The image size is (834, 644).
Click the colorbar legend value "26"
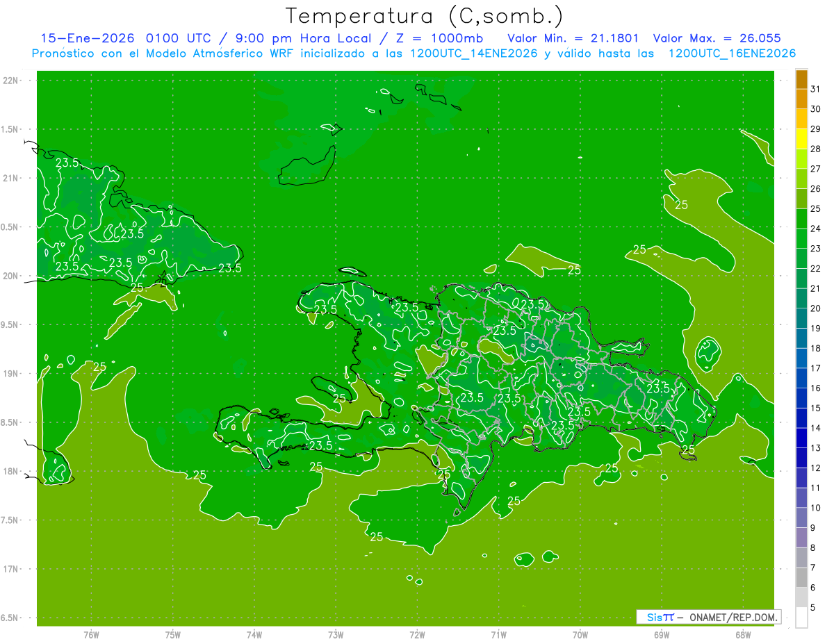pos(815,188)
